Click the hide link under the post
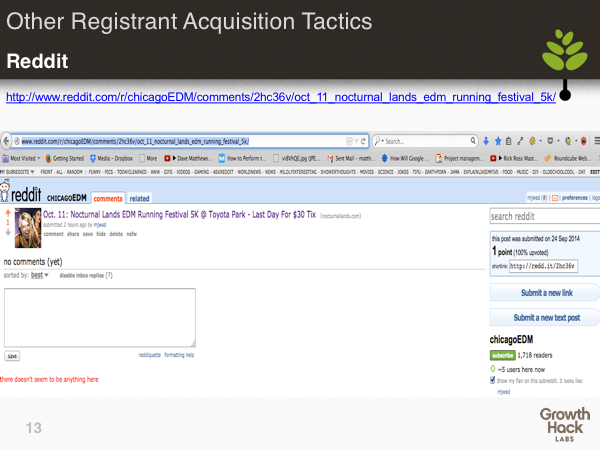This screenshot has width=600, height=450. click(101, 234)
